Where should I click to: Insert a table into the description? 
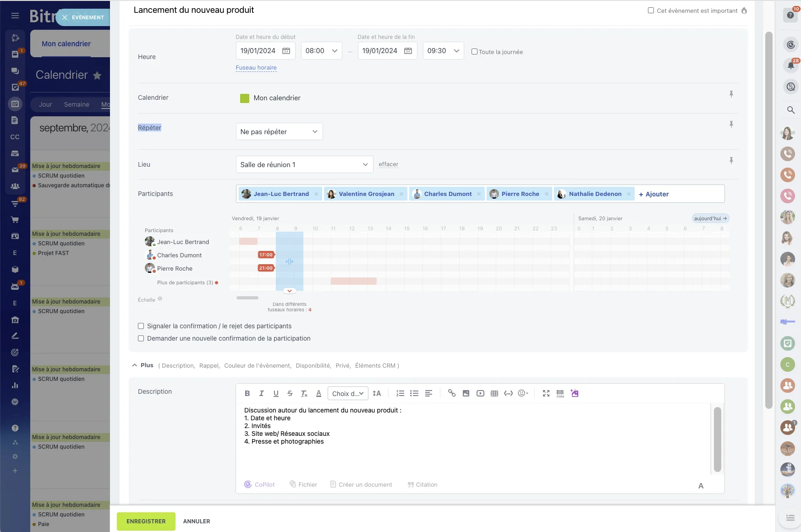tap(494, 393)
